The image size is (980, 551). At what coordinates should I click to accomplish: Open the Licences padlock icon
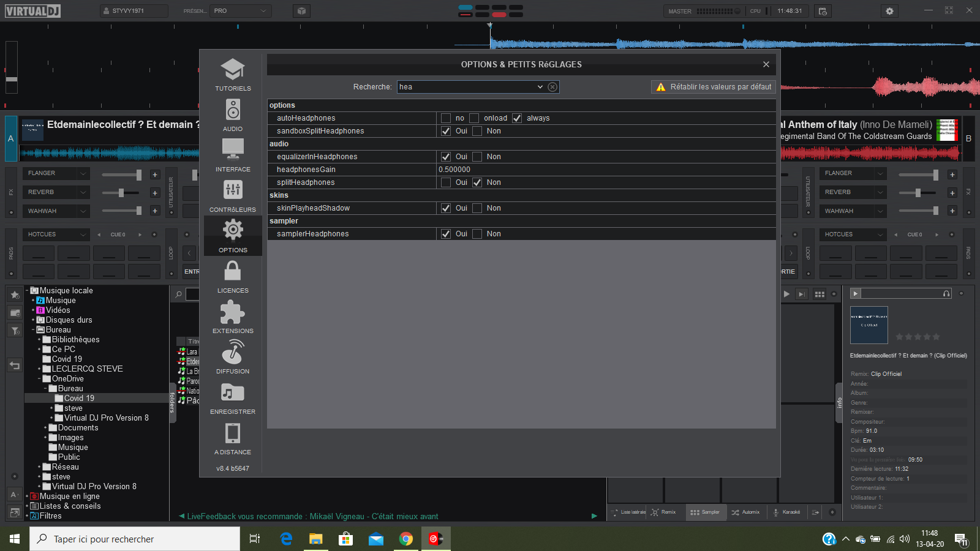(x=233, y=271)
